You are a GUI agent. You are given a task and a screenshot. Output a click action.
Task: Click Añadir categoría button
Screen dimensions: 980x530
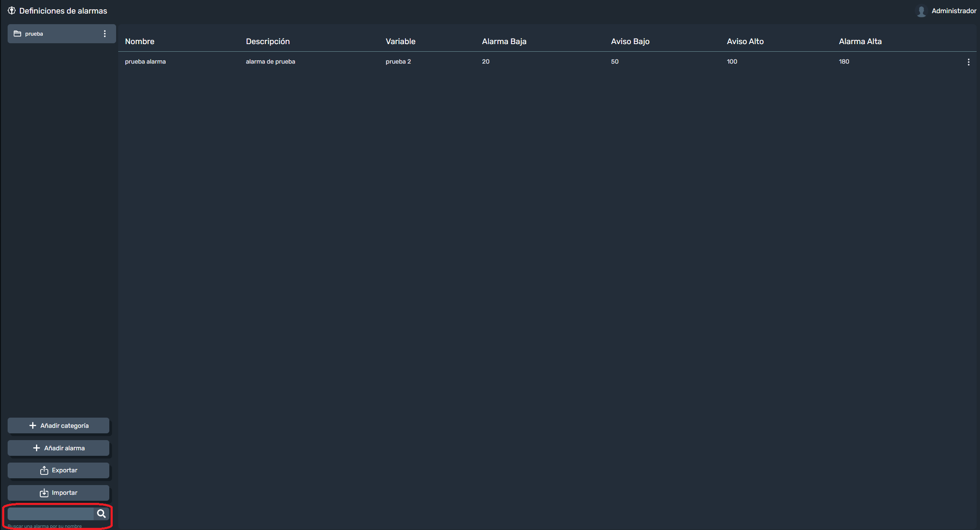[58, 425]
